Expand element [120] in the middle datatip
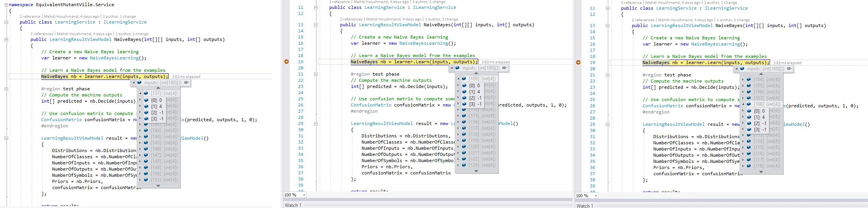Viewport: 868px width, 208px height. [x=458, y=147]
